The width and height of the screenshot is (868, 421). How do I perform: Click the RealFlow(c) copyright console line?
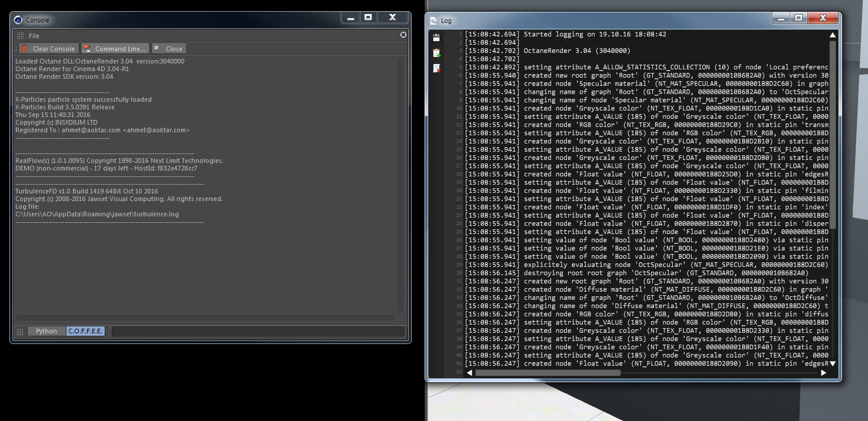119,161
